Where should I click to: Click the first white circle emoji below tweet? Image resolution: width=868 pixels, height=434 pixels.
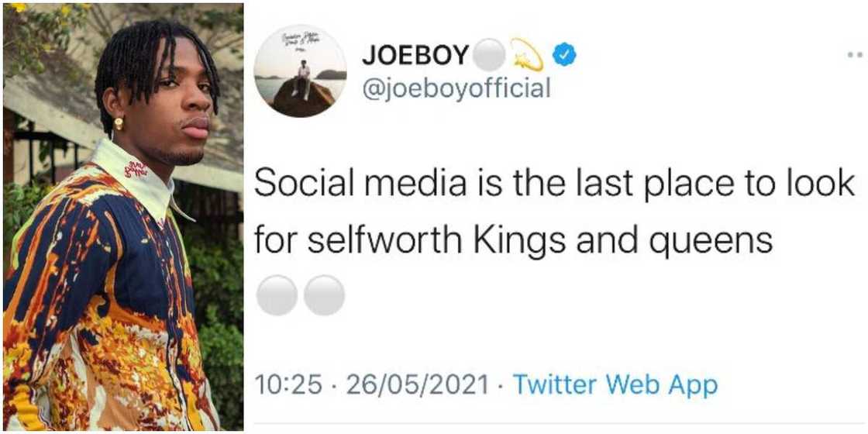click(x=277, y=294)
